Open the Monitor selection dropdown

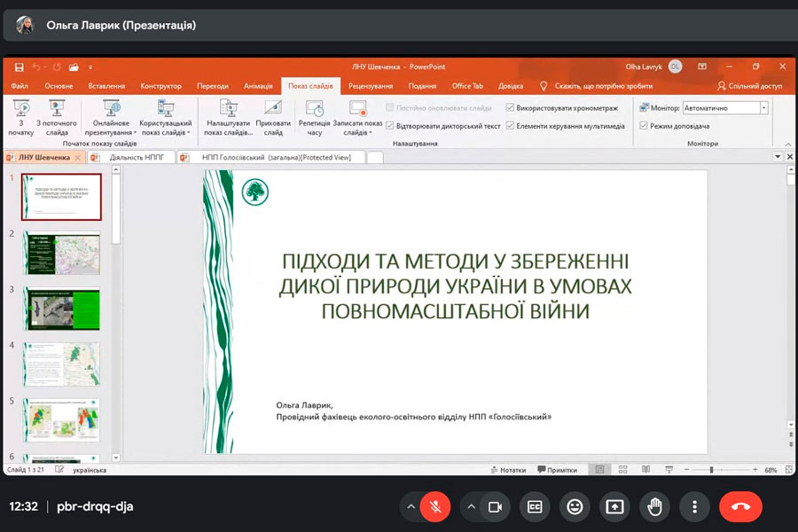tap(763, 108)
